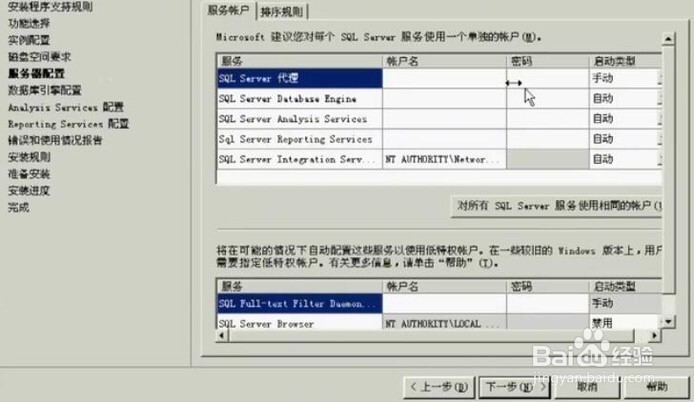Click 帐户名 column header in top table

tap(444, 61)
